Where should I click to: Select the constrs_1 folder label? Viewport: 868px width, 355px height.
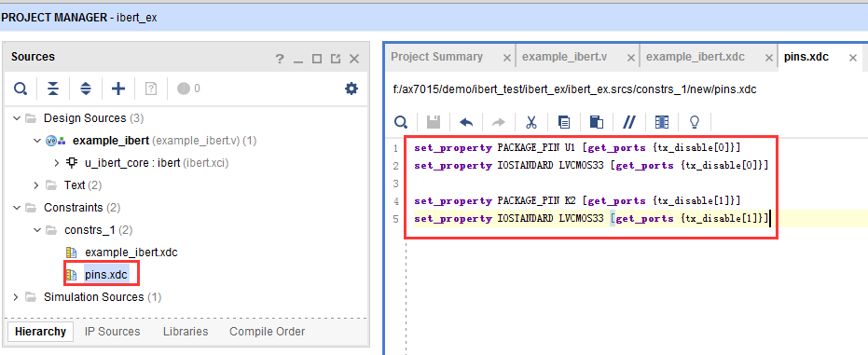click(90, 230)
